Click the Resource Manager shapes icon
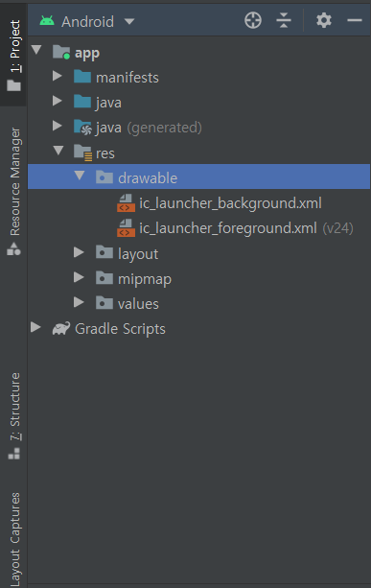This screenshot has height=588, width=371. click(13, 248)
